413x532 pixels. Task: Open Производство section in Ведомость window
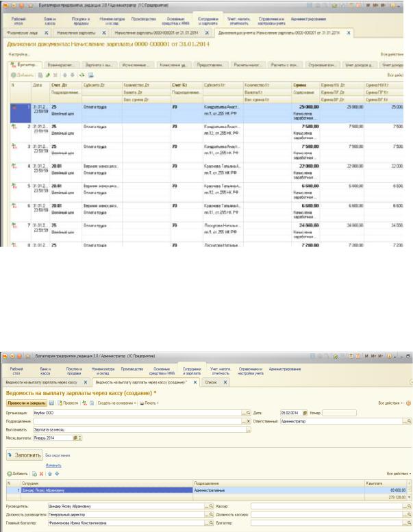coord(132,369)
